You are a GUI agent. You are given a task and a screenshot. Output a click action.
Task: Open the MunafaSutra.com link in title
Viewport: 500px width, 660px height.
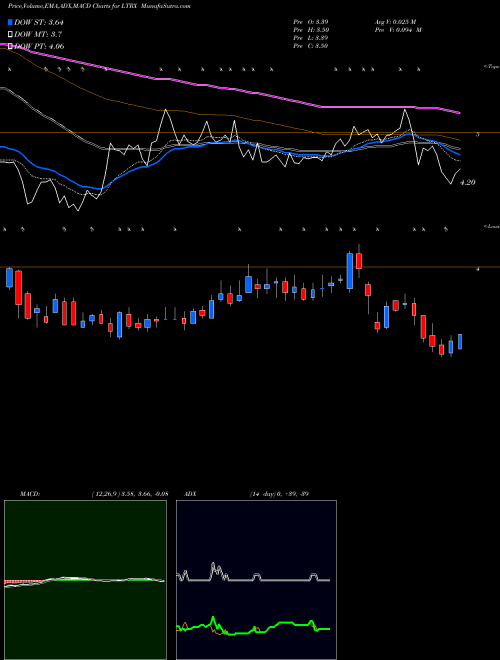(x=167, y=6)
